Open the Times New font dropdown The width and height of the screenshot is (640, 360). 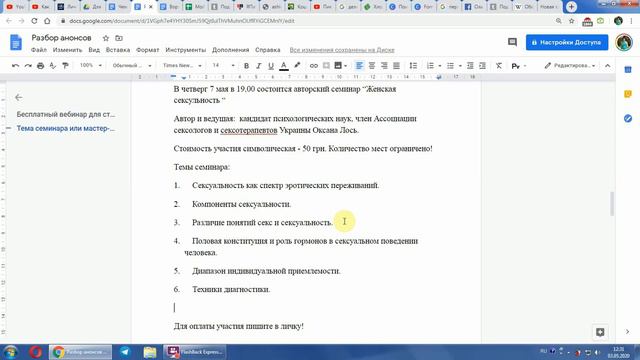[x=182, y=65]
